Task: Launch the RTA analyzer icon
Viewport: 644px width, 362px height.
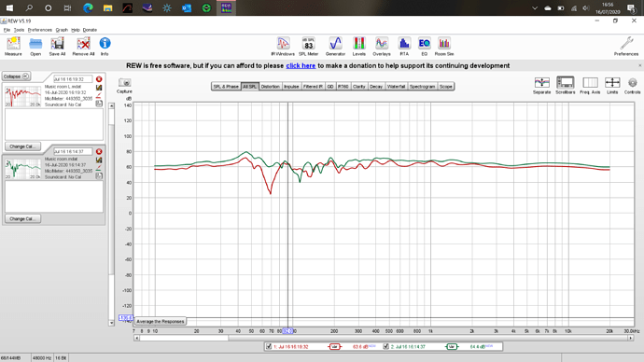Action: (x=404, y=47)
